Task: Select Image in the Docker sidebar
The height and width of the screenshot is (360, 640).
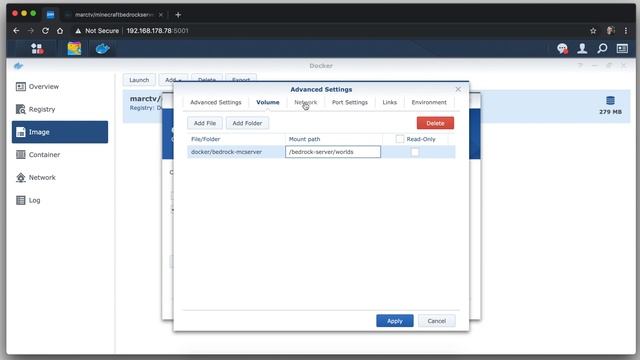Action: pyautogui.click(x=60, y=132)
